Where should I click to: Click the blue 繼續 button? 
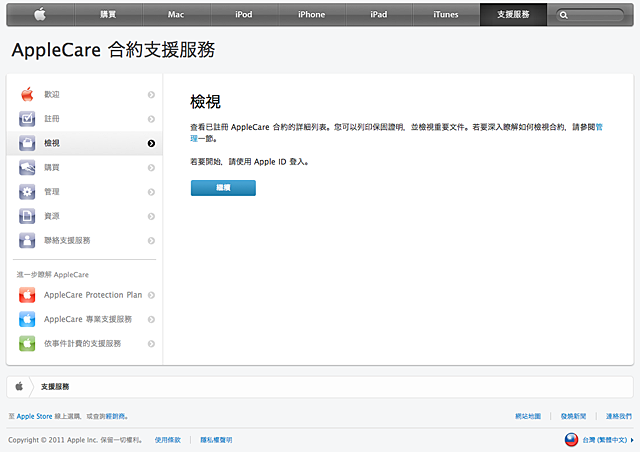tap(223, 188)
